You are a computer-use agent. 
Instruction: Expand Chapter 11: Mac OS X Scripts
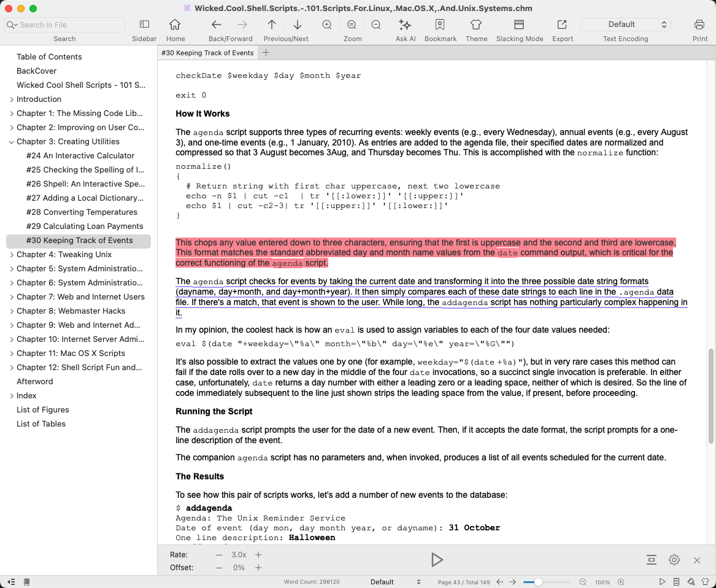[12, 353]
